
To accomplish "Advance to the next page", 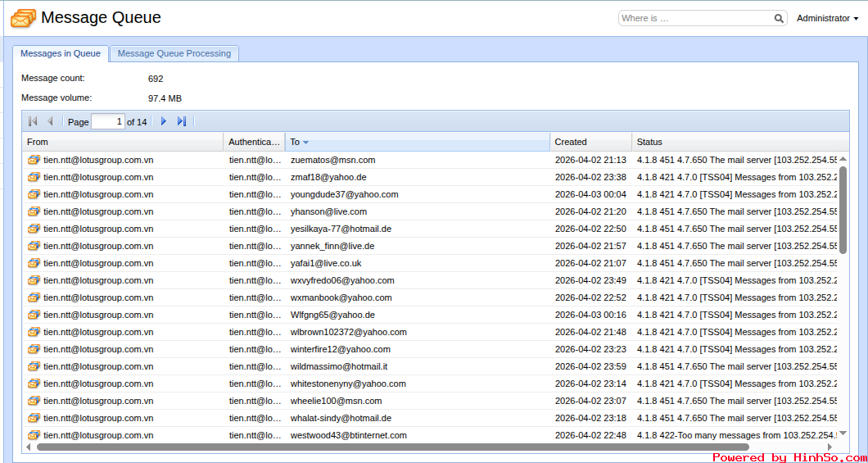I will pos(164,121).
